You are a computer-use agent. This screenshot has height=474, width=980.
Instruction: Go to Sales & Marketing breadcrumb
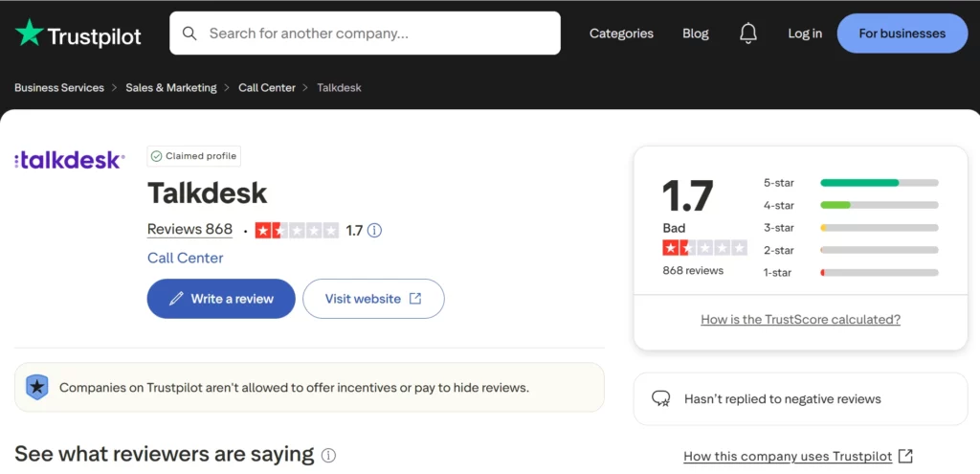tap(171, 87)
